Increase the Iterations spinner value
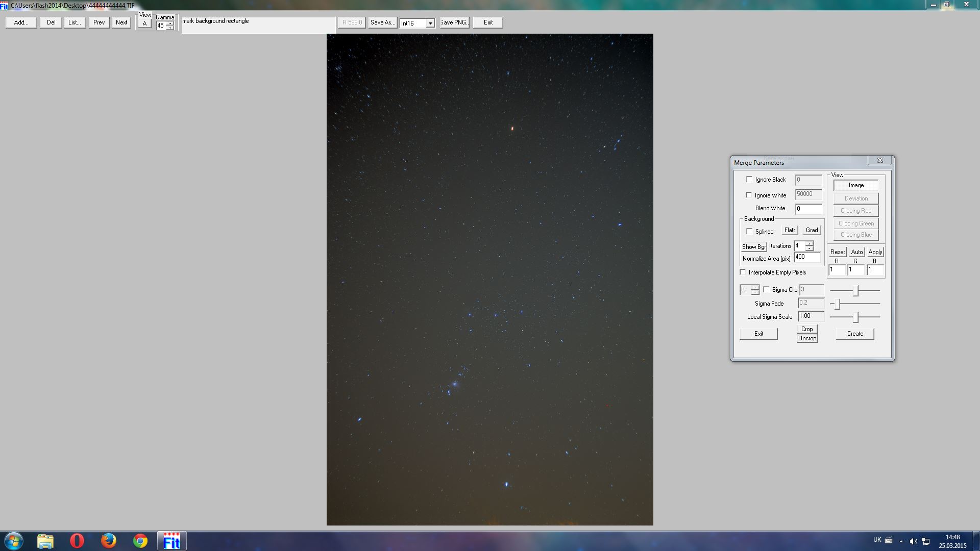980x551 pixels. click(810, 243)
